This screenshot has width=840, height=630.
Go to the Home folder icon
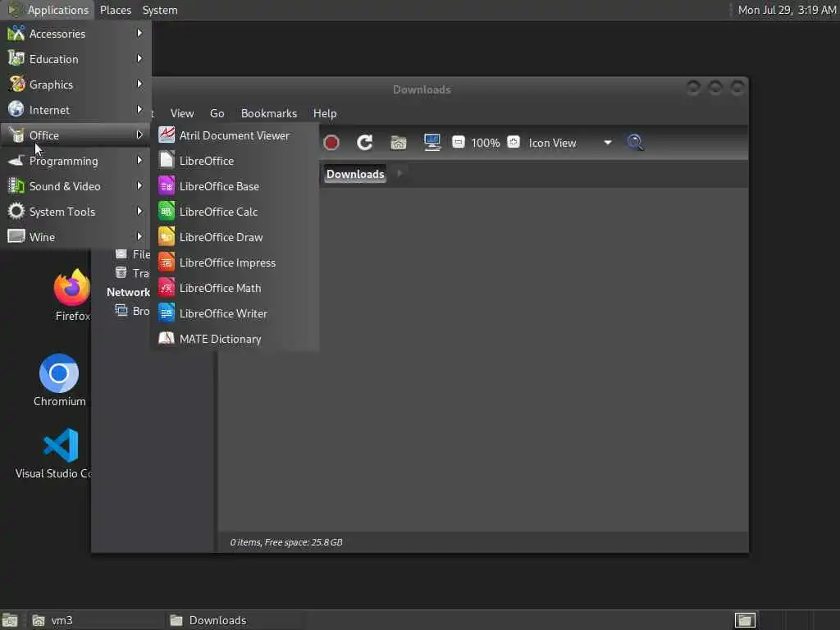coord(399,143)
